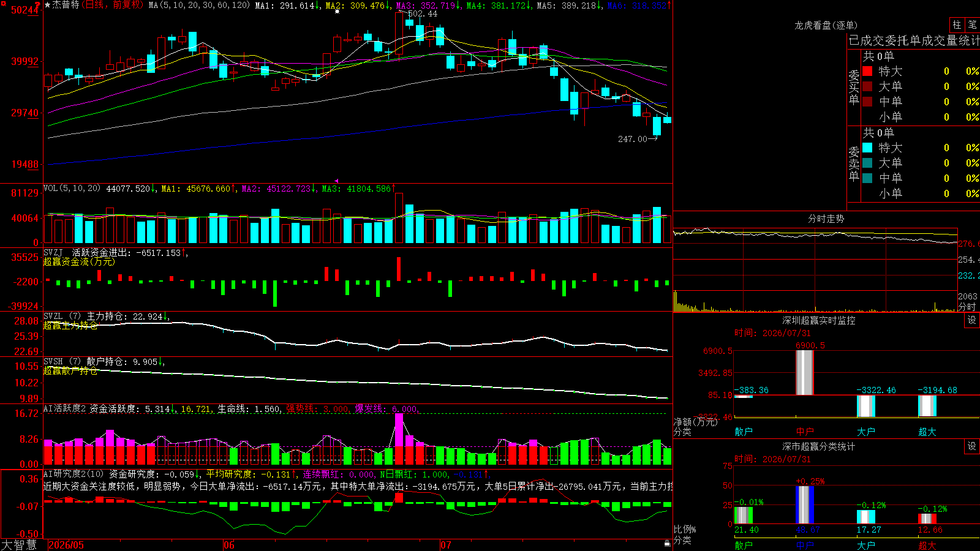Click the 委买单 vertical section label
The height and width of the screenshot is (551, 980).
click(x=854, y=87)
